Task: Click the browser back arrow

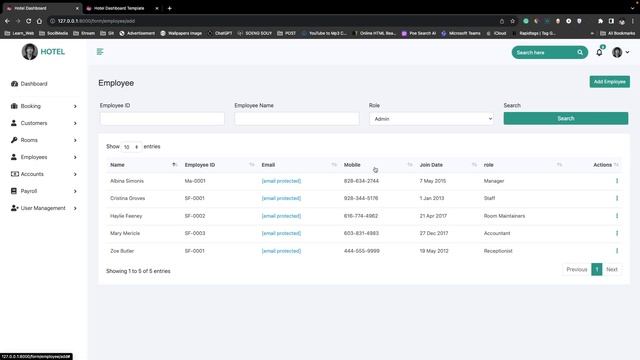Action: [7, 21]
